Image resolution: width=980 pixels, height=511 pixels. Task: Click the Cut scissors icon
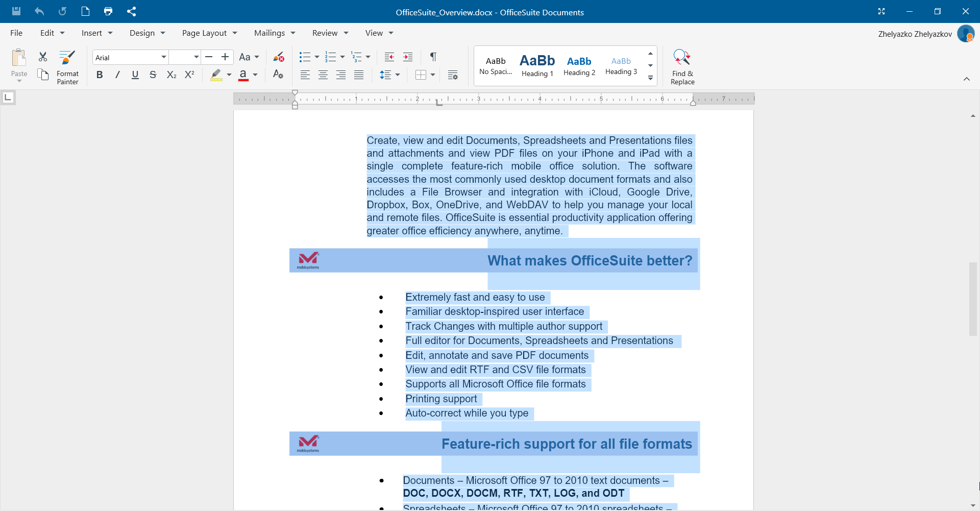(43, 57)
